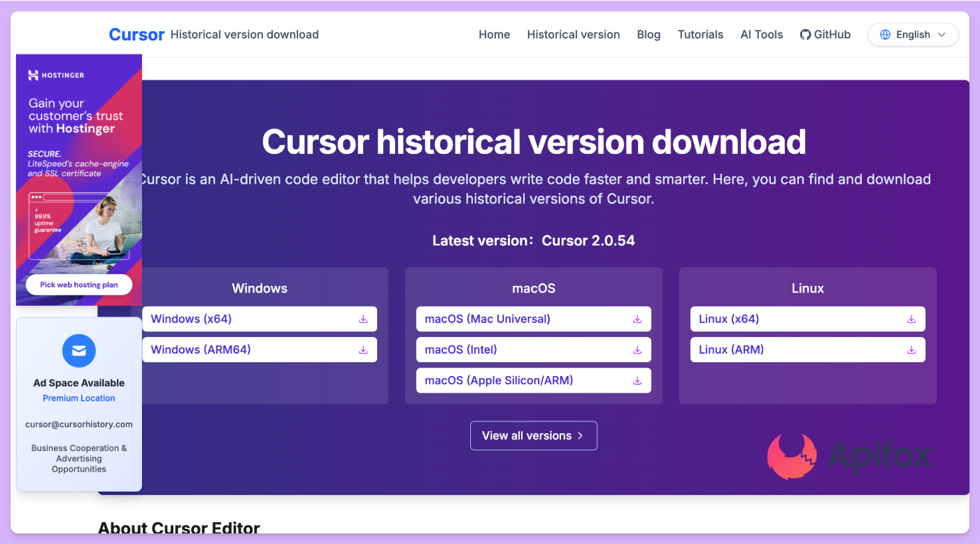Click the Cursor site logo text
The height and width of the screenshot is (544, 980).
click(x=137, y=34)
